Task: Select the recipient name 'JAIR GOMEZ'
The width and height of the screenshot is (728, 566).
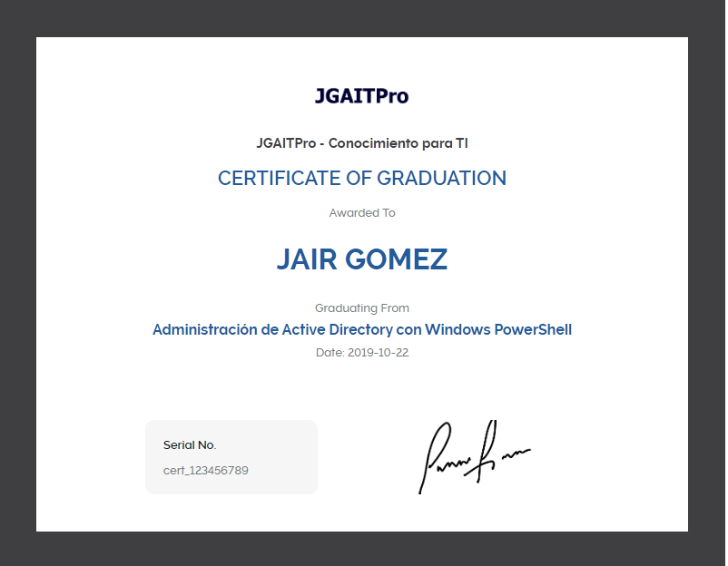Action: point(362,259)
